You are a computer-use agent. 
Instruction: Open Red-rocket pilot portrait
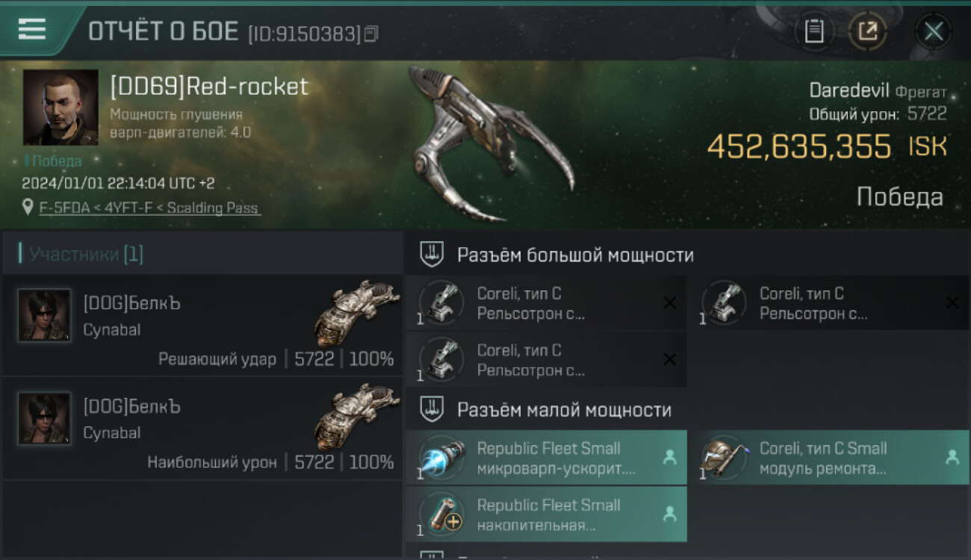pos(61,108)
